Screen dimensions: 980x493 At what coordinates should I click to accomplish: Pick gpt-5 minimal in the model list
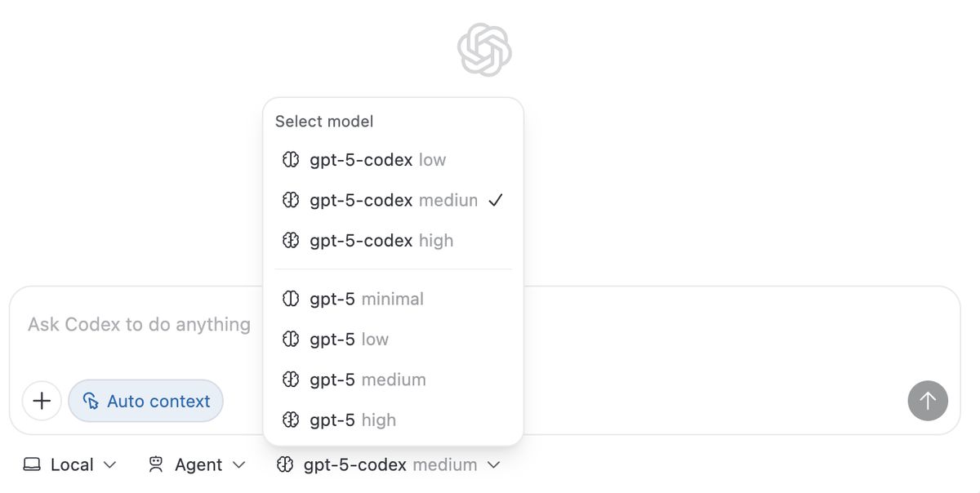pos(367,299)
